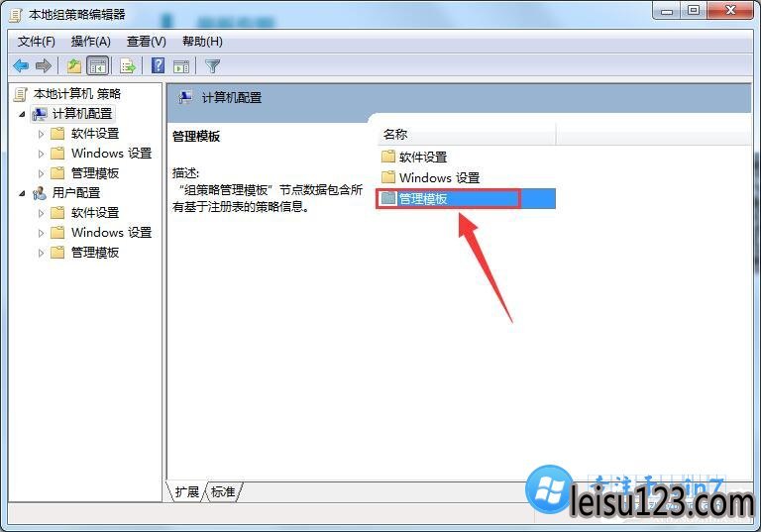Open the 查看(V) menu
Viewport: 761px width, 532px height.
pos(146,42)
